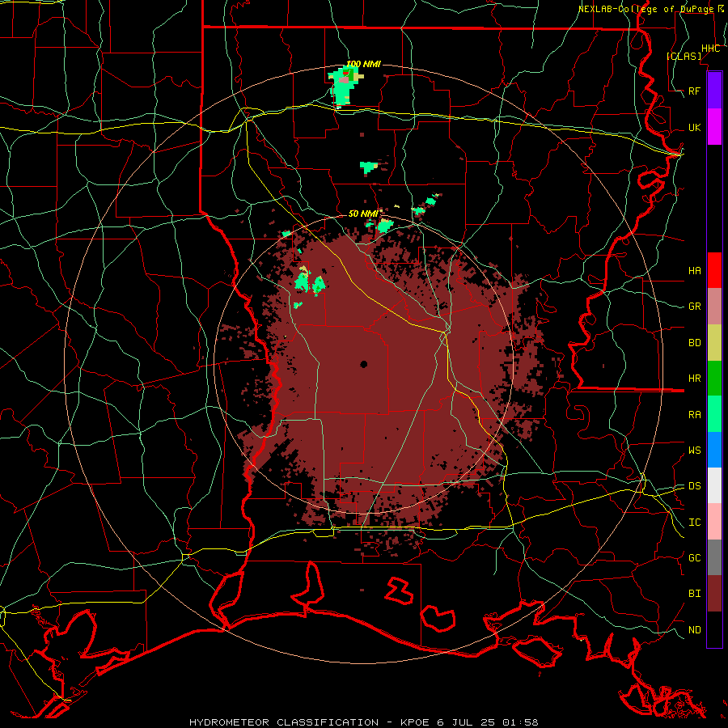
Task: Click the HHC product label
Action: point(710,49)
